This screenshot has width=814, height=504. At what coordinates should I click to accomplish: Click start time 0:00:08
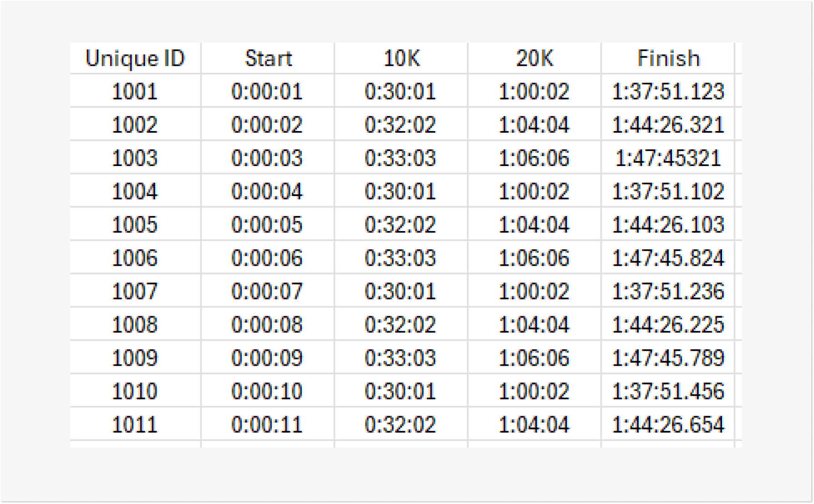point(268,324)
